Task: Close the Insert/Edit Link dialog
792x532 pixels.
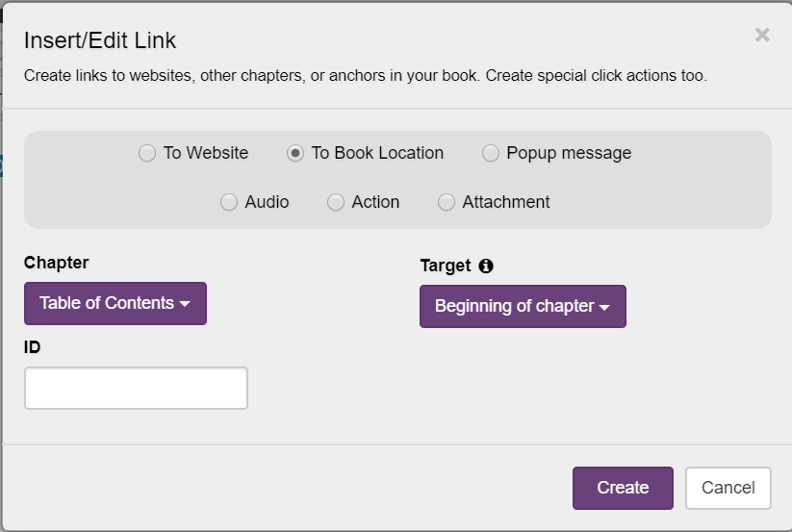Action: [762, 36]
